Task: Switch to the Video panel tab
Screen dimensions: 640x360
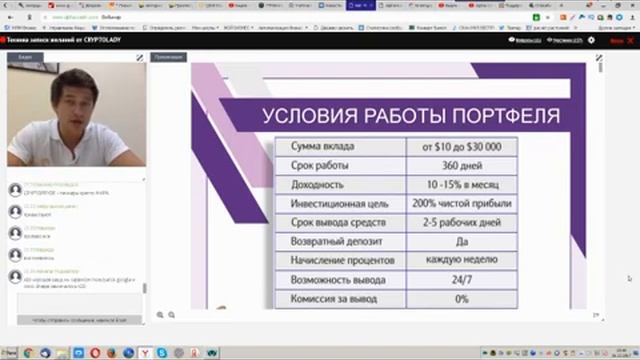Action: pos(25,57)
